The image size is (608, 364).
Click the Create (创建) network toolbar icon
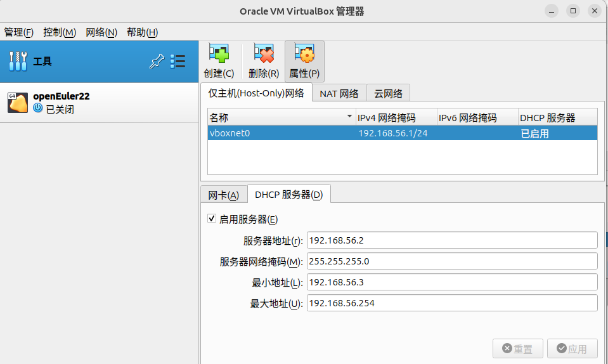click(219, 53)
